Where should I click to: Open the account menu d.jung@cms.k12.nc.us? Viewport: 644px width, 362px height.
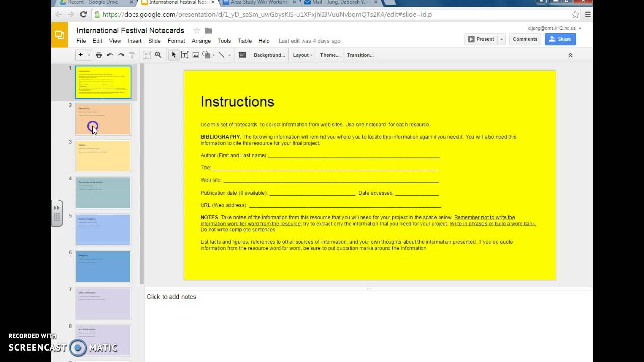pos(554,28)
